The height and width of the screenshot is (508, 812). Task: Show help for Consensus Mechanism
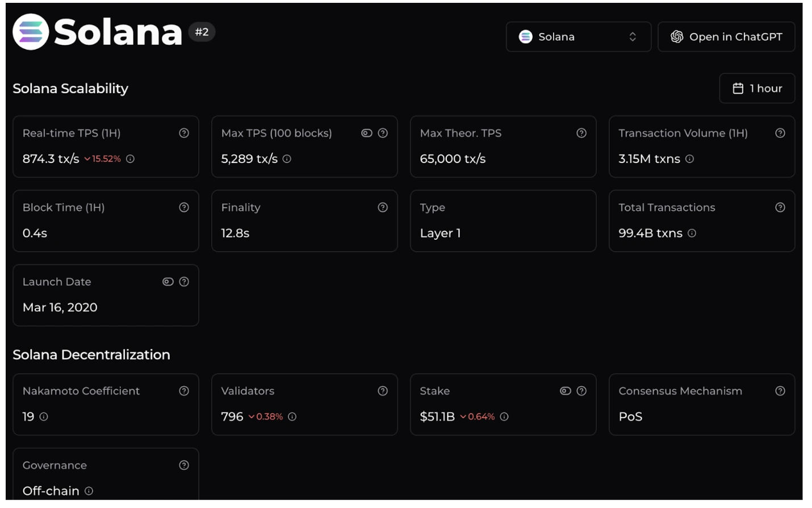[780, 391]
